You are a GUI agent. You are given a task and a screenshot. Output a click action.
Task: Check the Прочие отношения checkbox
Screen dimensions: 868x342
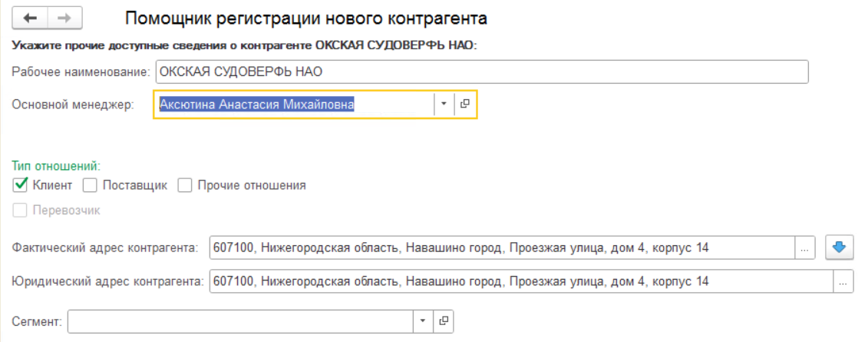click(185, 186)
